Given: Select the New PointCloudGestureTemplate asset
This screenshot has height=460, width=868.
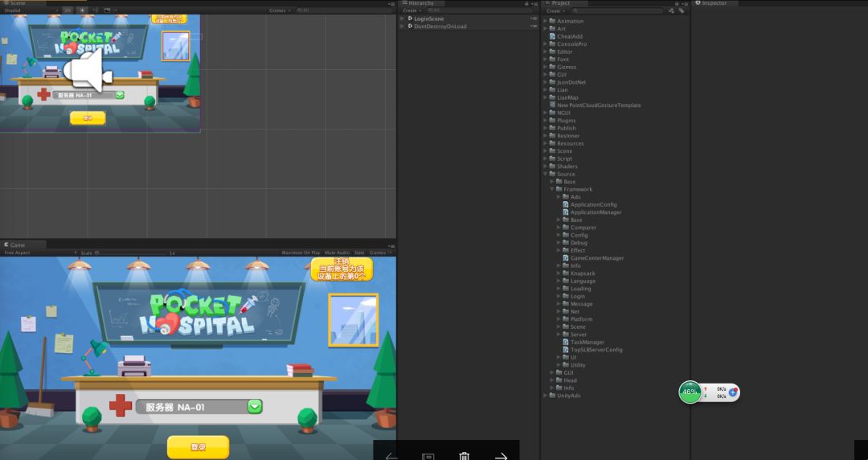Looking at the screenshot, I should 598,105.
